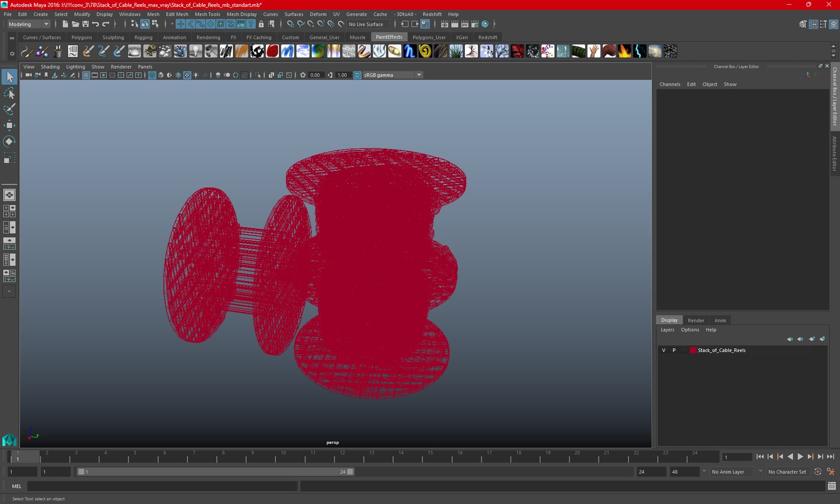The height and width of the screenshot is (504, 840).
Task: Open a scene using the folder icon
Action: tap(75, 24)
